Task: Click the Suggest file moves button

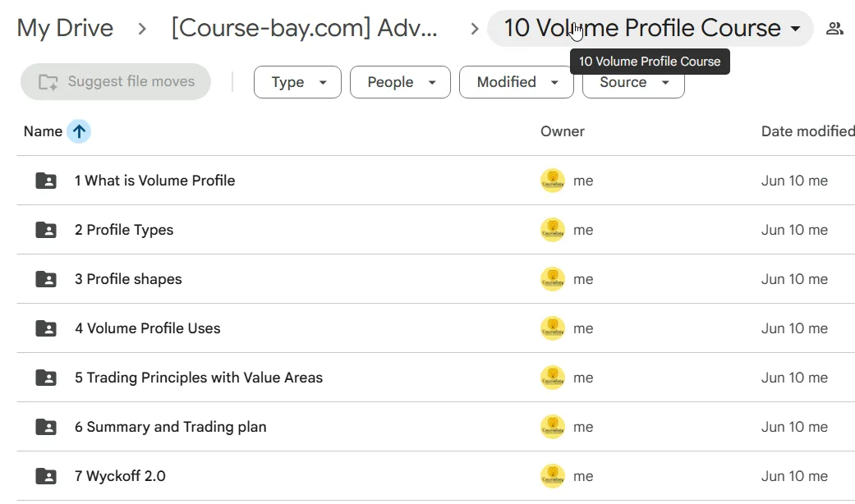Action: 116,82
